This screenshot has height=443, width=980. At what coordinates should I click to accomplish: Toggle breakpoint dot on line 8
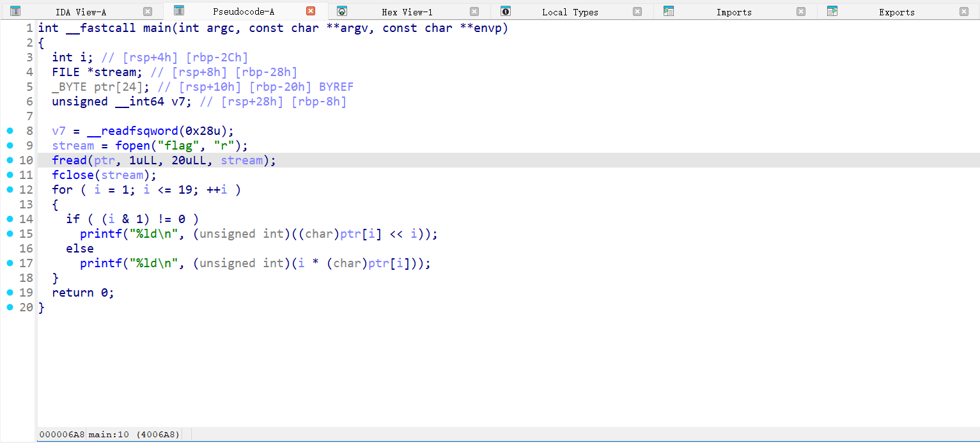click(10, 131)
